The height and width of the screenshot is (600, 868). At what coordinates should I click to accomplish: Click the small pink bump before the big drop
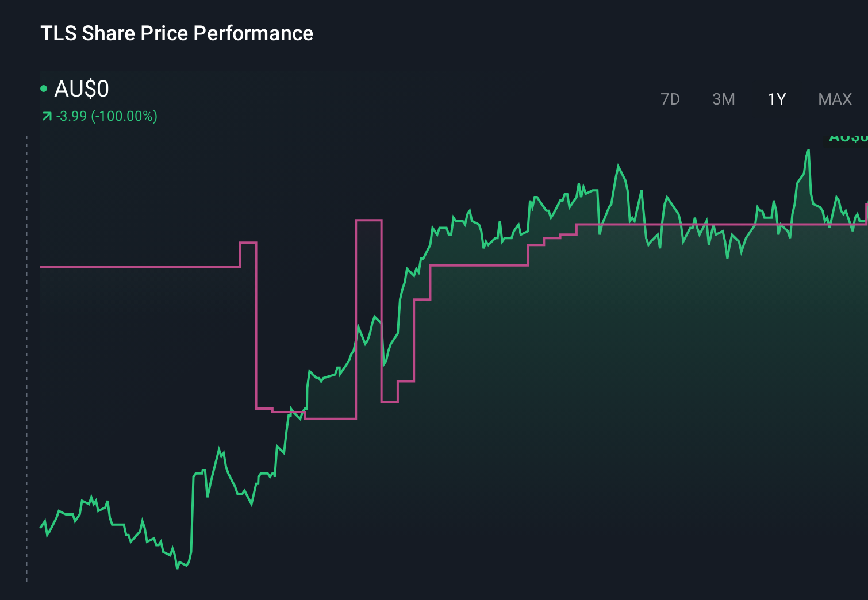tap(248, 243)
